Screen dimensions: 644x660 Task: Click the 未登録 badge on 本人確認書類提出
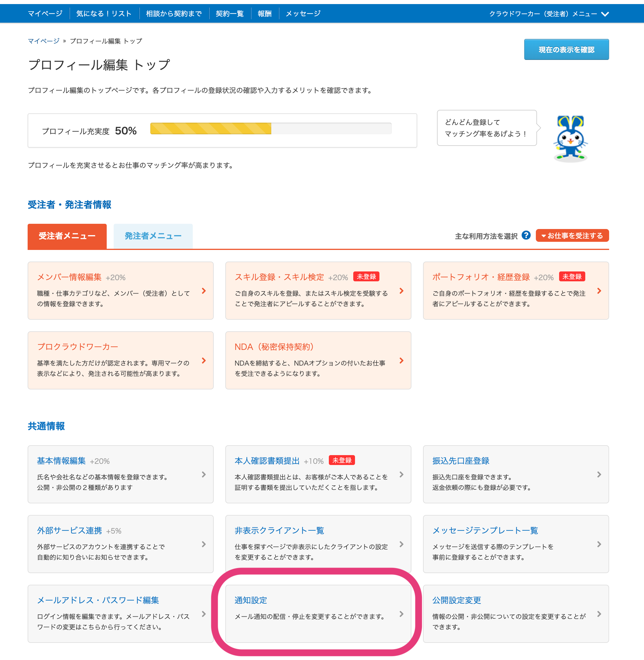click(x=342, y=460)
